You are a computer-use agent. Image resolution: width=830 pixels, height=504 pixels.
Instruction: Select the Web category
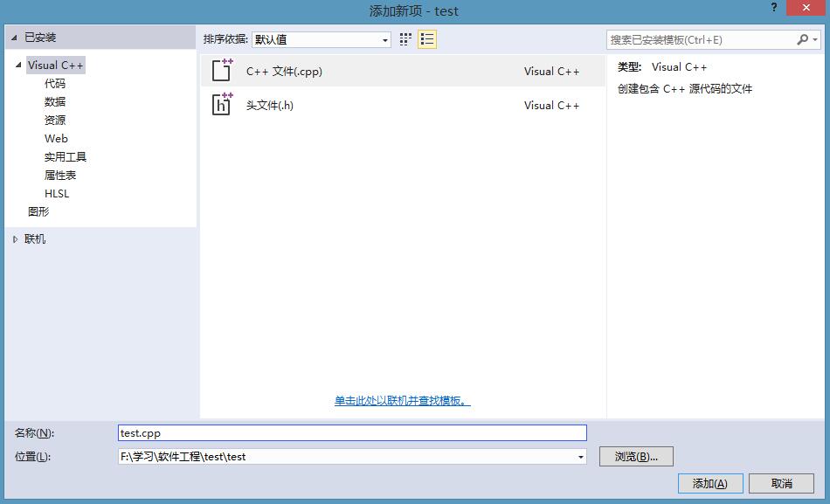(x=56, y=139)
